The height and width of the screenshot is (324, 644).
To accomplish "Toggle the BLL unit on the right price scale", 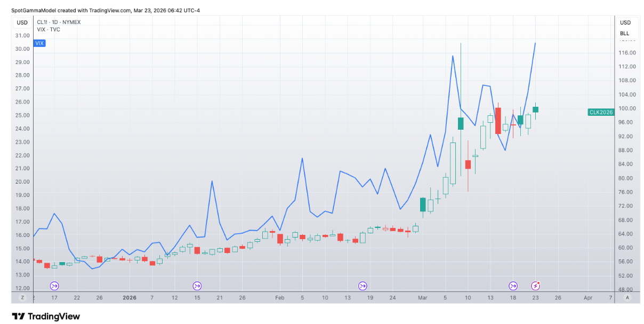I will coord(625,33).
